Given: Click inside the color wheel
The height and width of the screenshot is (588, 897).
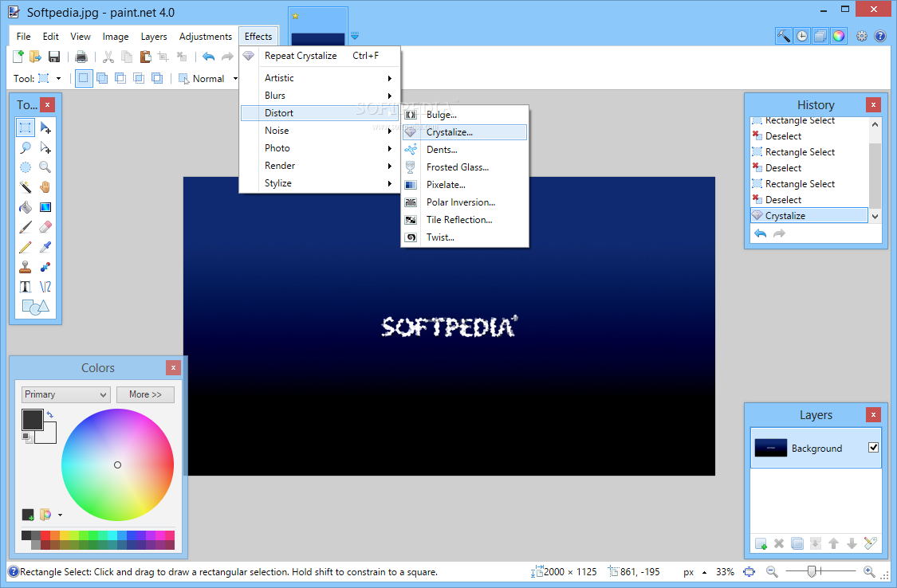Looking at the screenshot, I should [x=117, y=465].
